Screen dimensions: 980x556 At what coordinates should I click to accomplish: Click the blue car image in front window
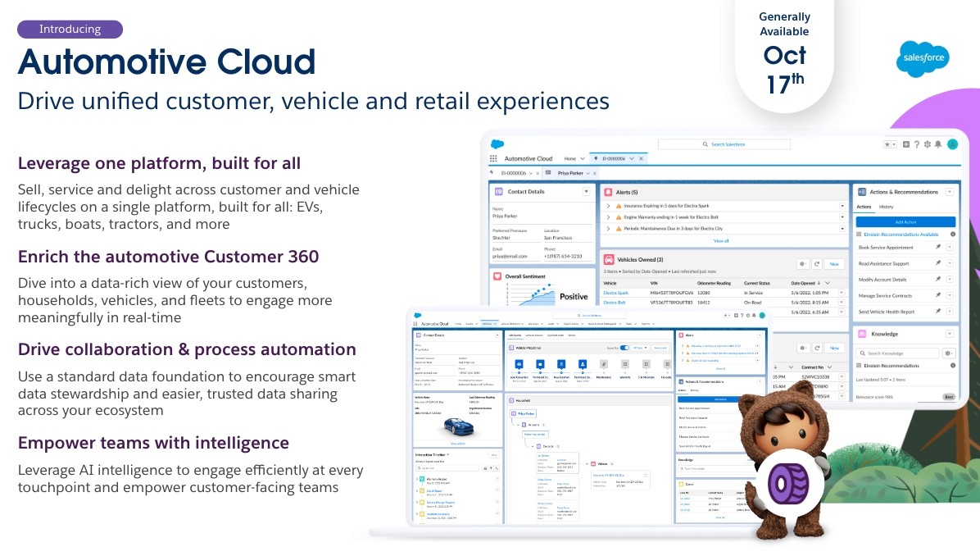pyautogui.click(x=458, y=427)
